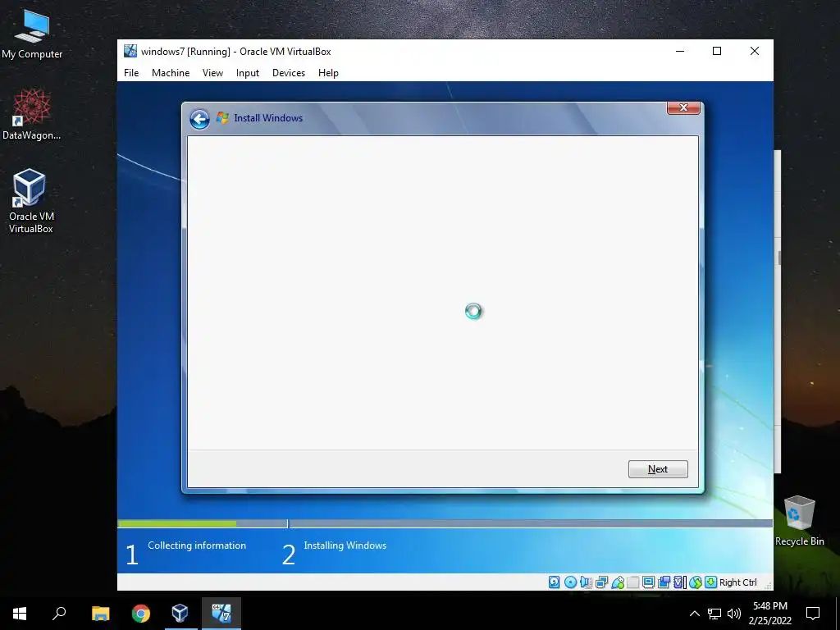Minimize the VirtualBox window
The width and height of the screenshot is (840, 630).
pos(680,51)
